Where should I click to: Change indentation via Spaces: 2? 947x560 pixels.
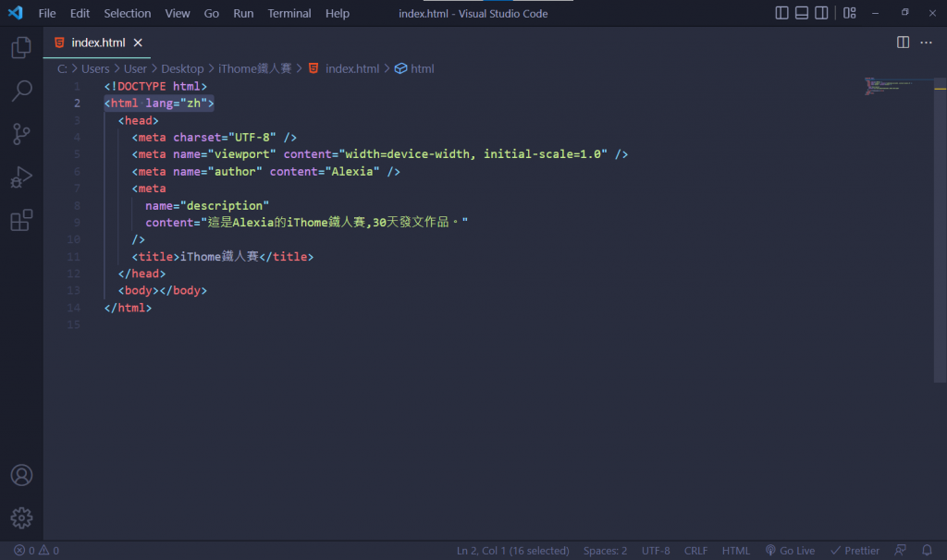pos(605,551)
